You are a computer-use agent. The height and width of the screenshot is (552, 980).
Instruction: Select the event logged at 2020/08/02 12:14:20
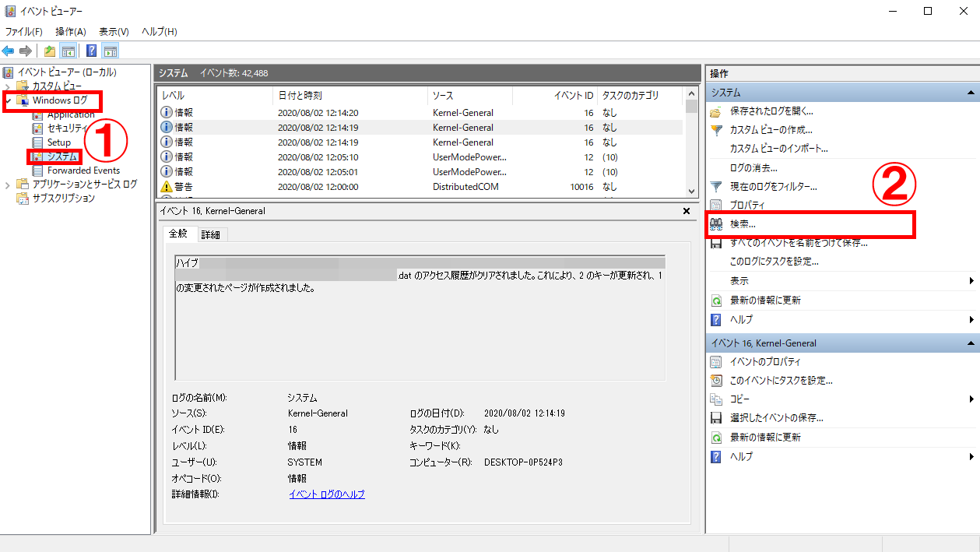[420, 113]
